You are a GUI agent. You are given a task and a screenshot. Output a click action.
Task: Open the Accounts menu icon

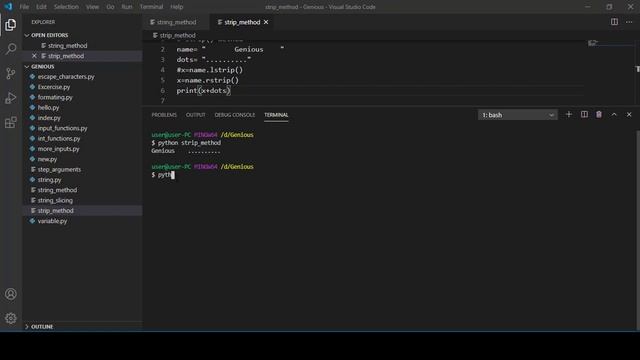[11, 294]
